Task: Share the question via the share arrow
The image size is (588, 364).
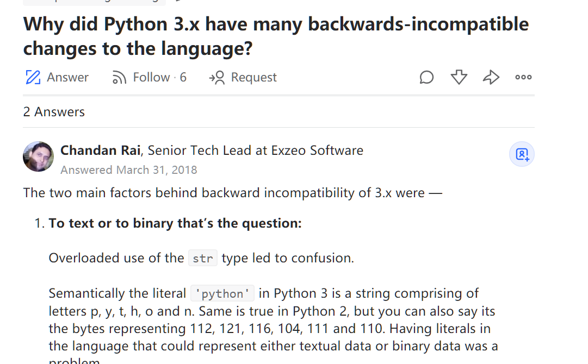Action: click(491, 77)
